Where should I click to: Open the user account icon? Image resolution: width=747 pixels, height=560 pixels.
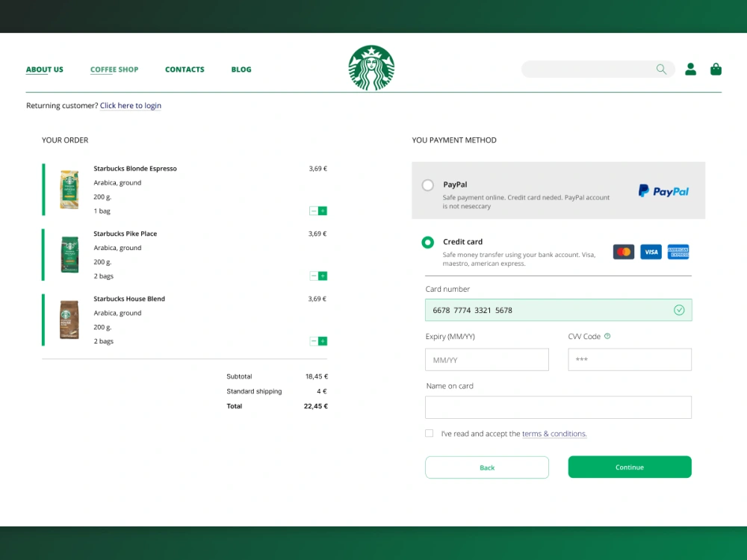pyautogui.click(x=690, y=69)
